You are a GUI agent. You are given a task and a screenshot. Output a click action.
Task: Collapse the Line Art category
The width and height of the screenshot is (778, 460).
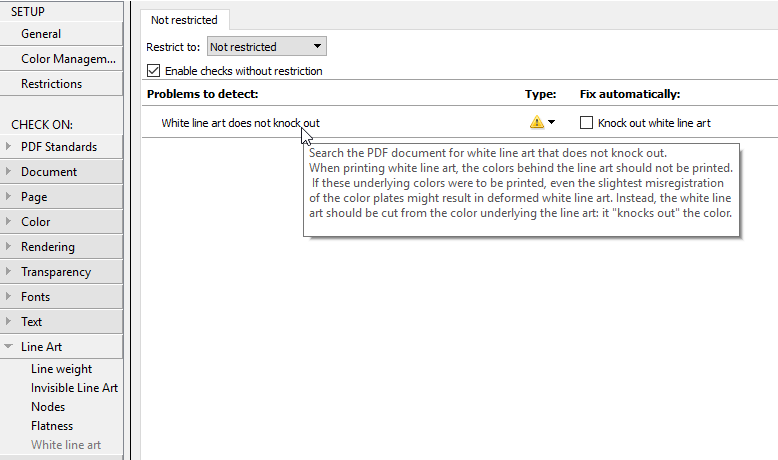(x=9, y=347)
